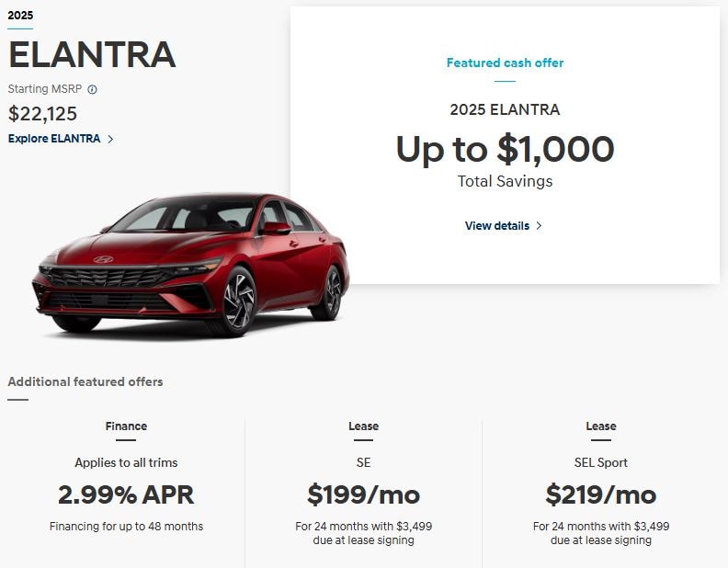This screenshot has height=568, width=728.
Task: Click the Additional featured offers heading
Action: [x=85, y=381]
